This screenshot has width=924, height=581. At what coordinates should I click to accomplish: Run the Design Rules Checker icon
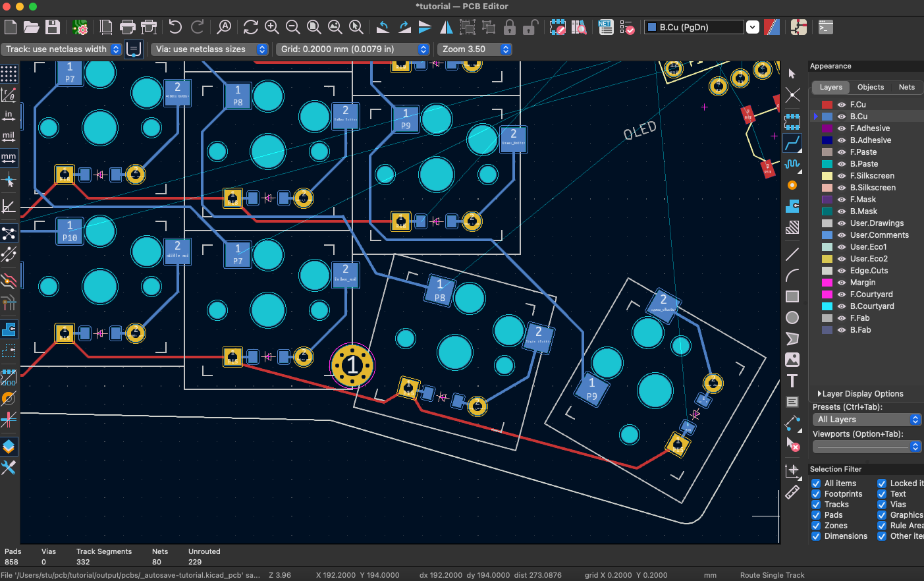[x=627, y=27]
